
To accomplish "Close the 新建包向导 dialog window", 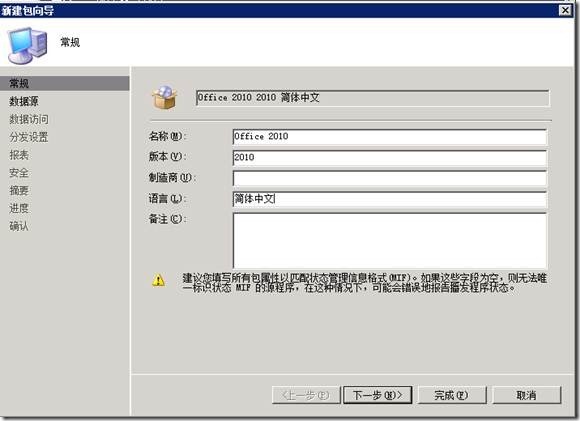I will (565, 10).
